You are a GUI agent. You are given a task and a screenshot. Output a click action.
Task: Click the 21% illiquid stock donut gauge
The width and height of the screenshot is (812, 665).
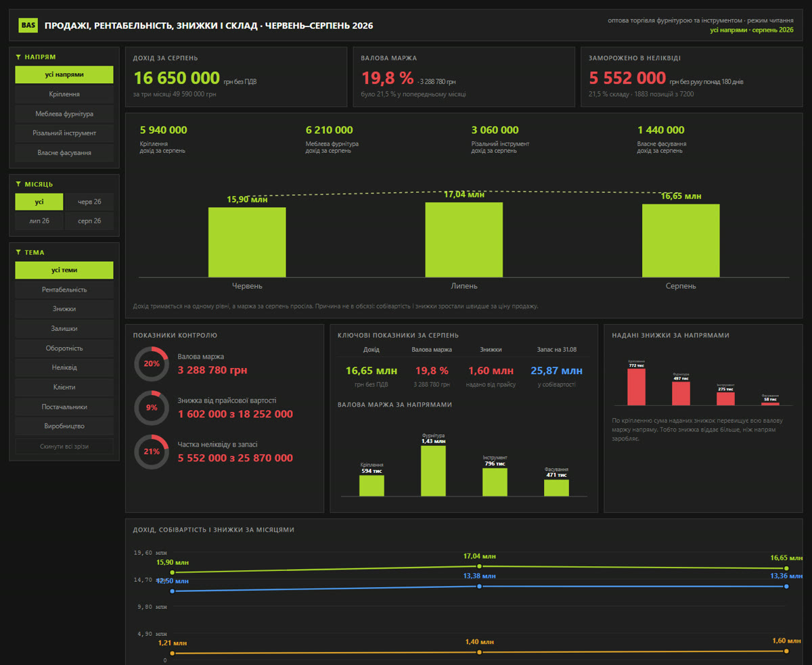pos(152,452)
